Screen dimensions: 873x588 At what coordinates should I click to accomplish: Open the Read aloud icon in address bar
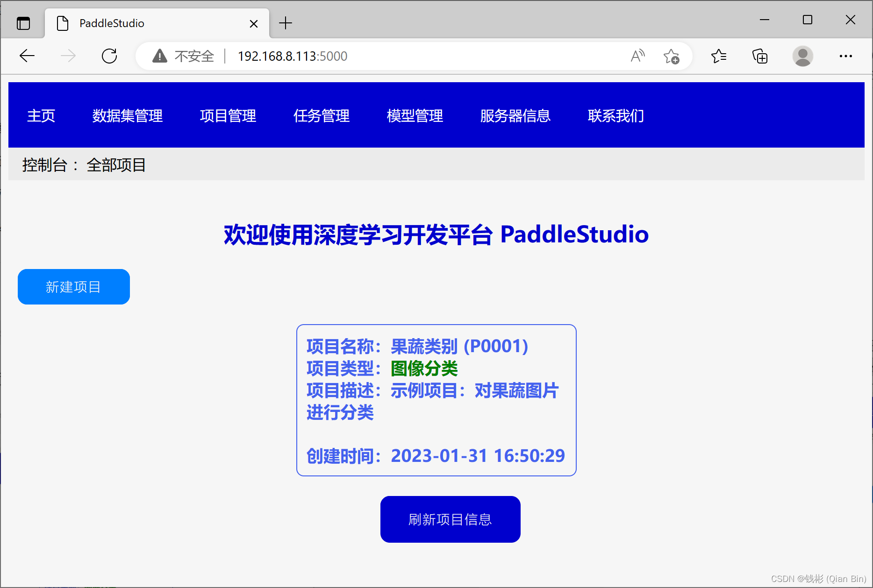[x=638, y=56]
